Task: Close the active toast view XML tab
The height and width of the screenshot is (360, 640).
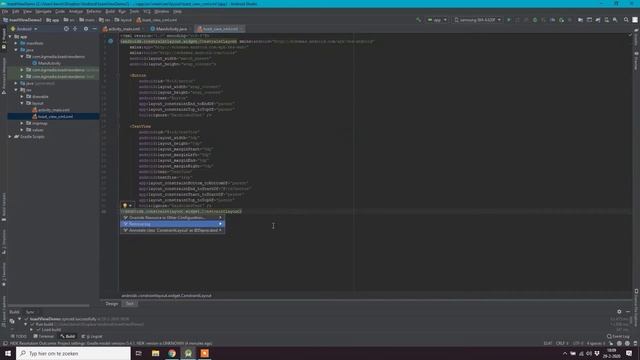Action: coord(242,29)
